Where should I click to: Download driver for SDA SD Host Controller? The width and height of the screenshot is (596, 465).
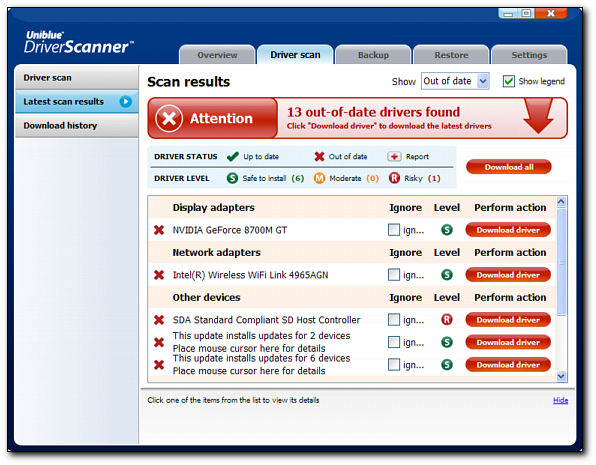(x=508, y=320)
